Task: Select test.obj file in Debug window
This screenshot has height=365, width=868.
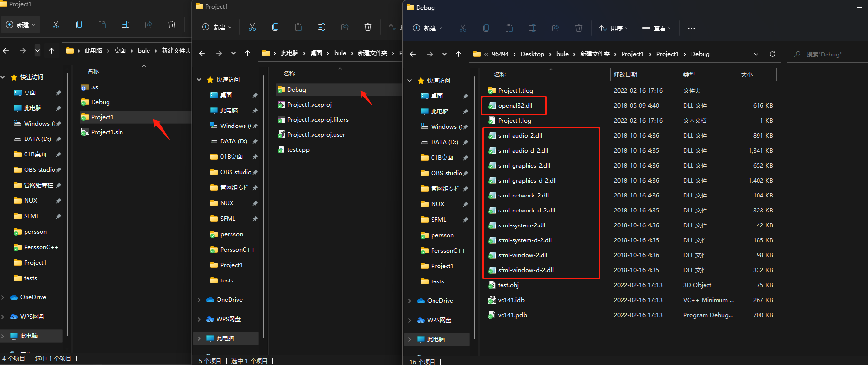Action: (508, 285)
